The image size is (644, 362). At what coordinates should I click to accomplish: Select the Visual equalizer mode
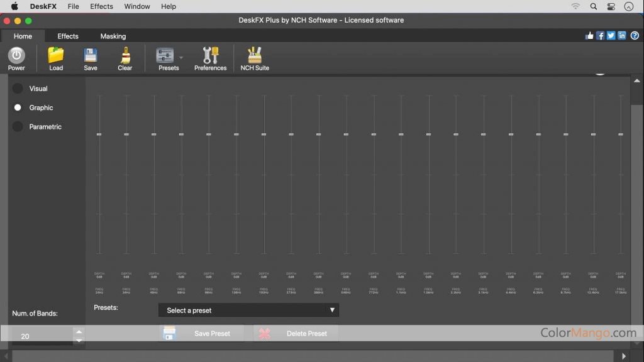18,89
